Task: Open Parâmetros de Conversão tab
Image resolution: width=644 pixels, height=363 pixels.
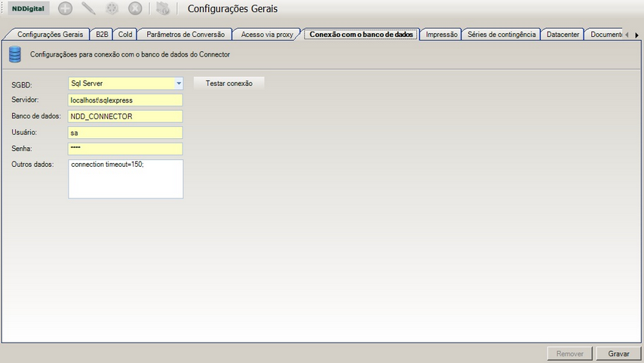Action: pyautogui.click(x=186, y=35)
